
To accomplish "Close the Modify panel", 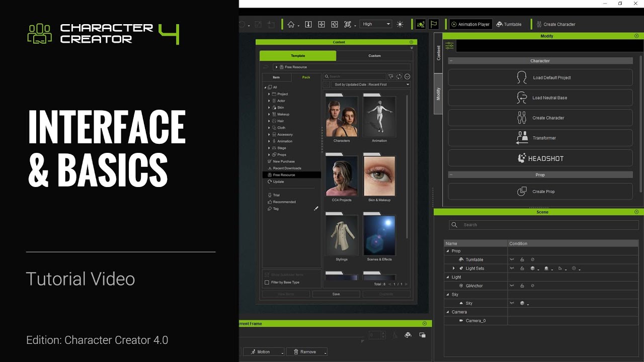I will tap(636, 36).
